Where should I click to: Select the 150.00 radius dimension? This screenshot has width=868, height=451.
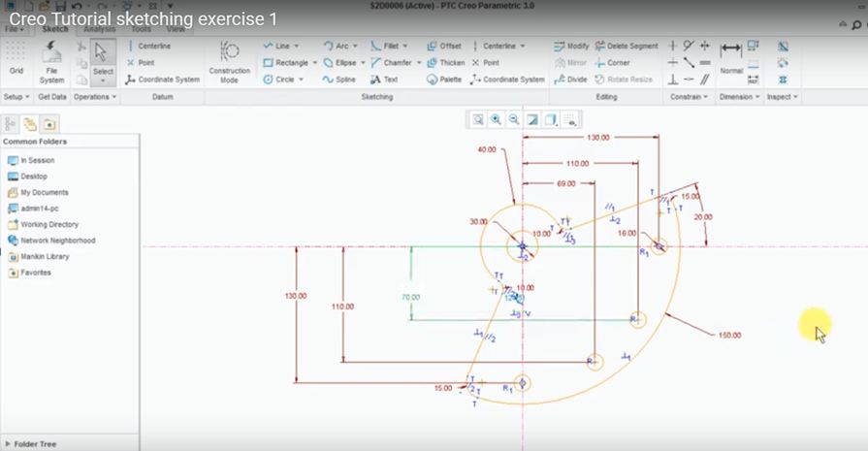[x=729, y=336]
